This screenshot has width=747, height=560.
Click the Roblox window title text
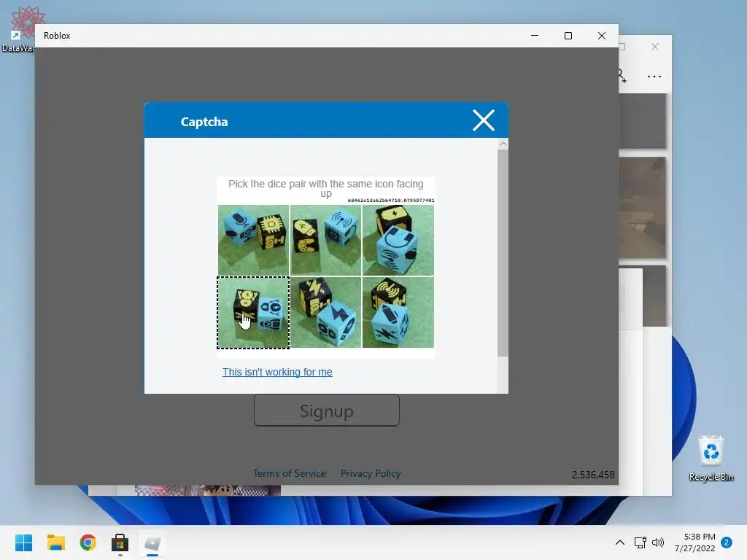(57, 36)
